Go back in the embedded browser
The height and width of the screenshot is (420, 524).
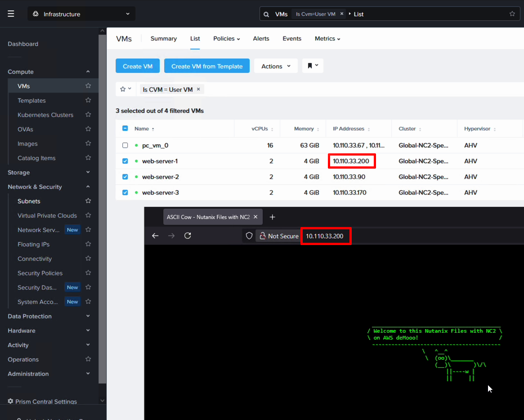point(155,236)
